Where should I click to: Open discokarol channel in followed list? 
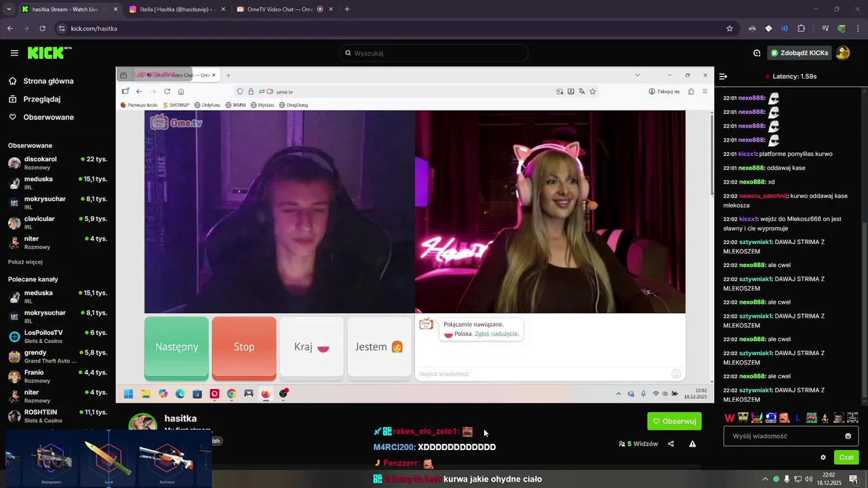tap(58, 163)
